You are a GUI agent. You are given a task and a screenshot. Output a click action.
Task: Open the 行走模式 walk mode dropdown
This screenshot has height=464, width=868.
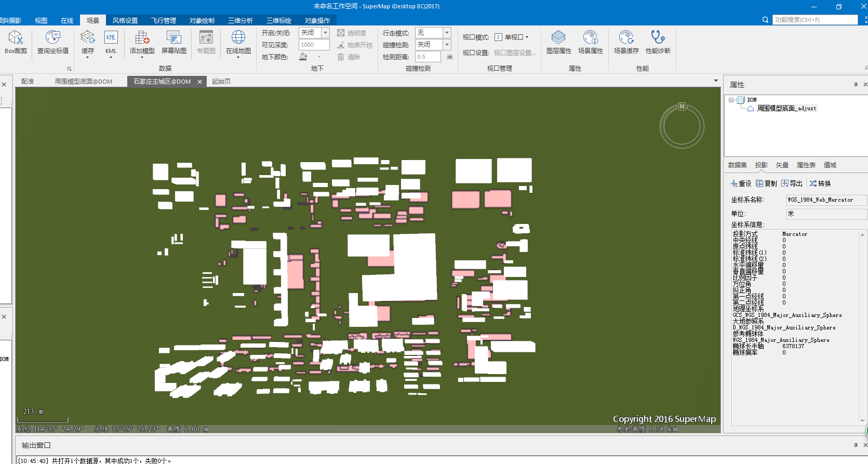pyautogui.click(x=447, y=33)
